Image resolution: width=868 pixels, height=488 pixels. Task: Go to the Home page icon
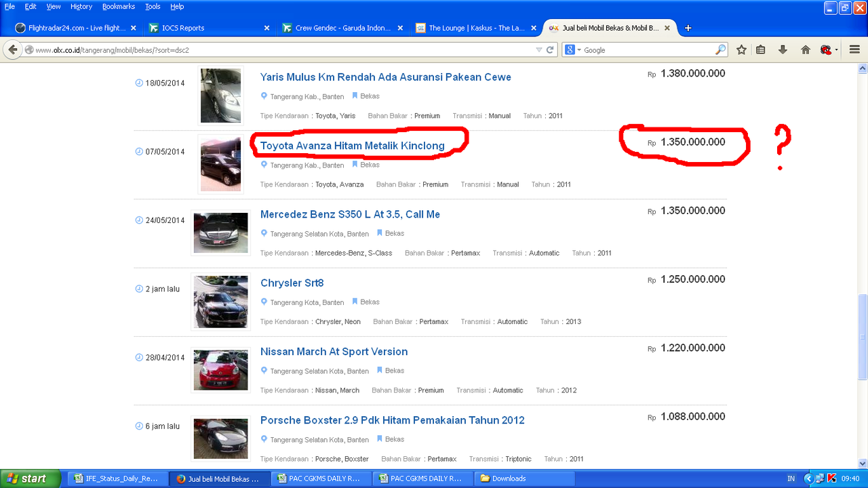coord(806,49)
